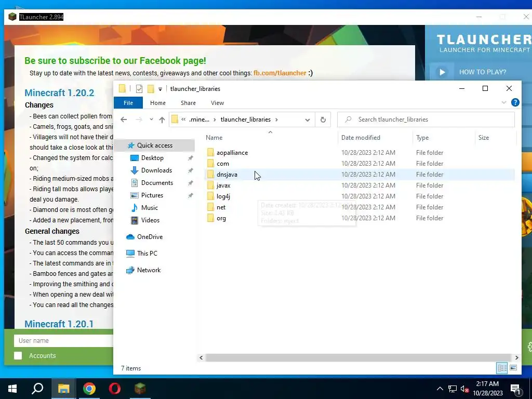Go back in File Explorer
Image resolution: width=532 pixels, height=399 pixels.
point(124,119)
